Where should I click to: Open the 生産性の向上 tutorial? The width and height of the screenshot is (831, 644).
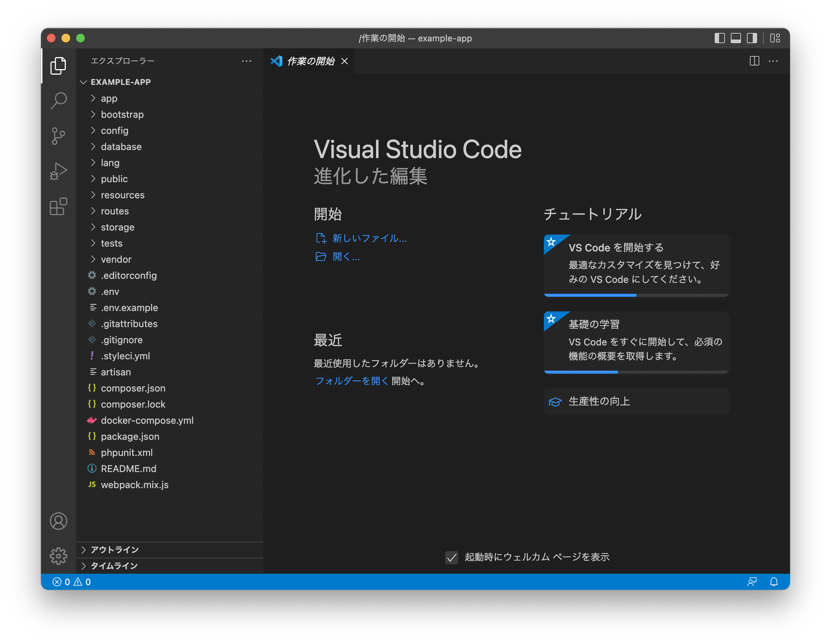[x=636, y=401]
